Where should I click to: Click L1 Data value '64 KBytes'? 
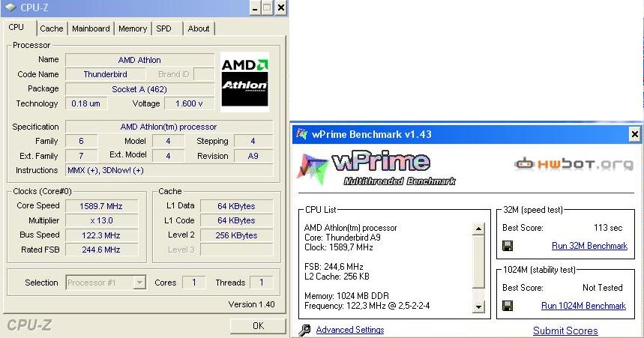point(236,206)
